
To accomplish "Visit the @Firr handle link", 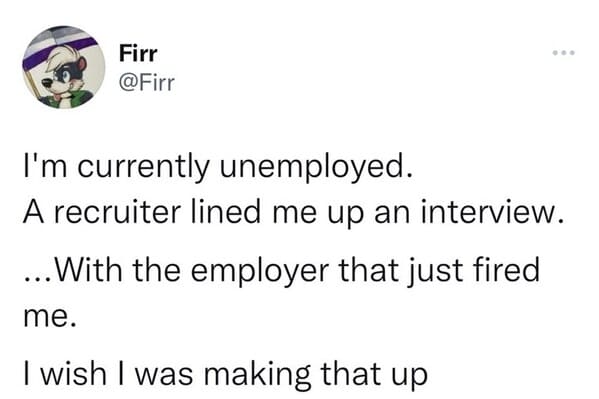I will click(147, 83).
